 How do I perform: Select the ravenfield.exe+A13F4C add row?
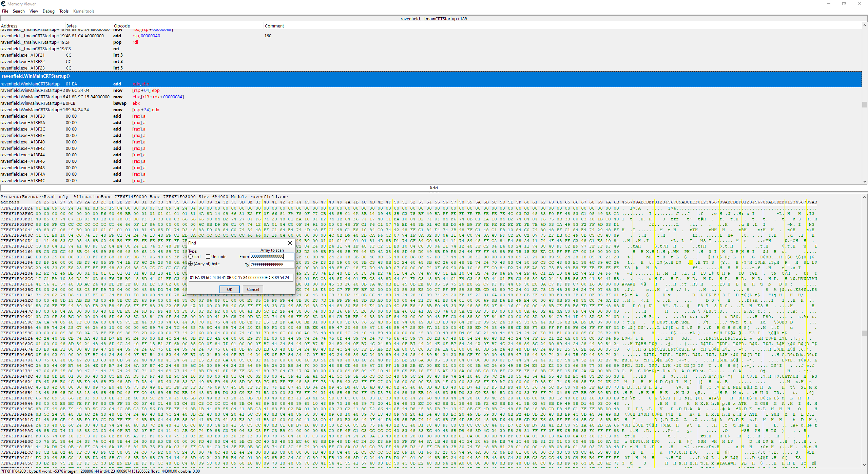point(431,181)
